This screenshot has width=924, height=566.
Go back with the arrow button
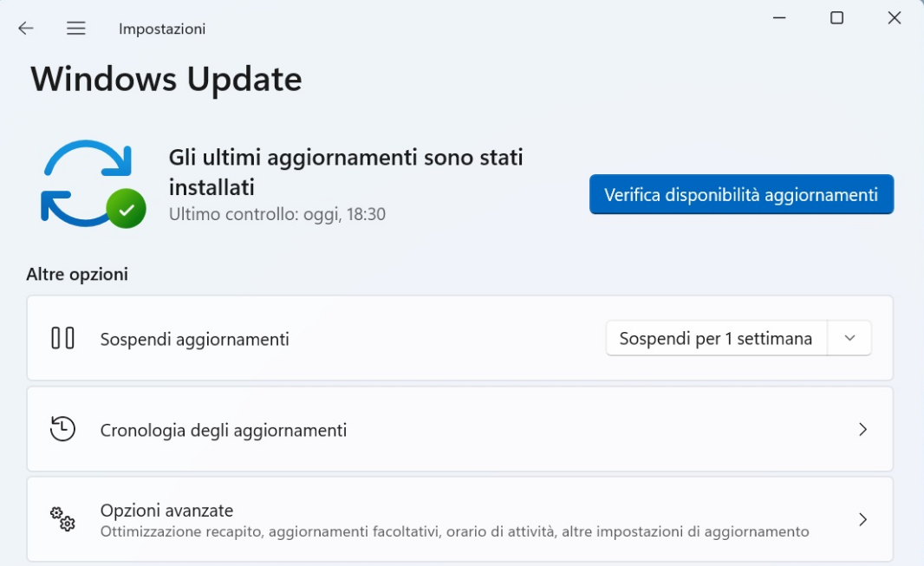(26, 29)
